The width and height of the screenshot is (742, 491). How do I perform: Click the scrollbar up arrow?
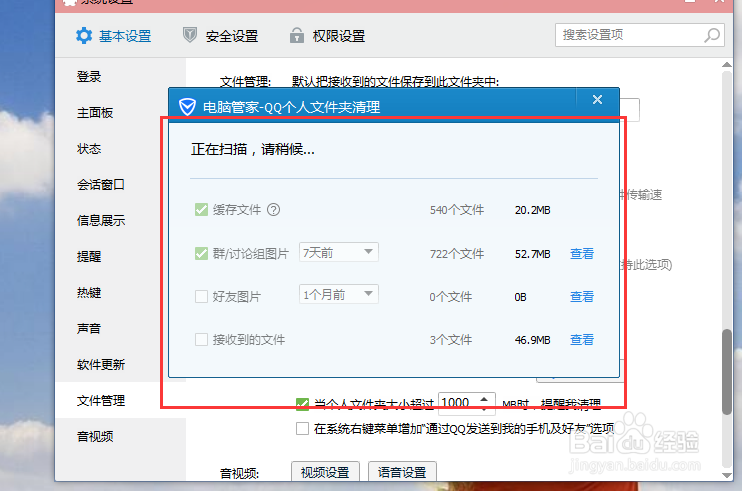coord(727,64)
